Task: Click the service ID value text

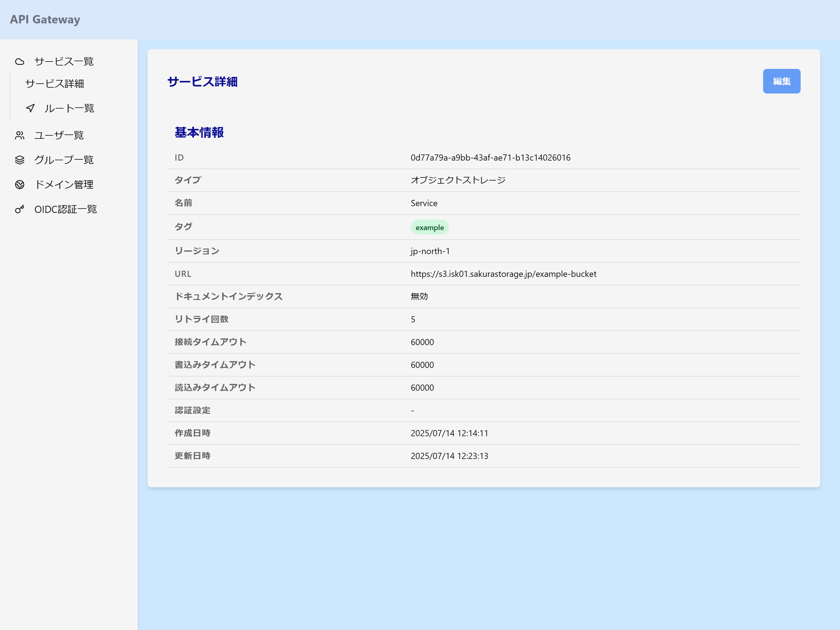Action: click(490, 158)
